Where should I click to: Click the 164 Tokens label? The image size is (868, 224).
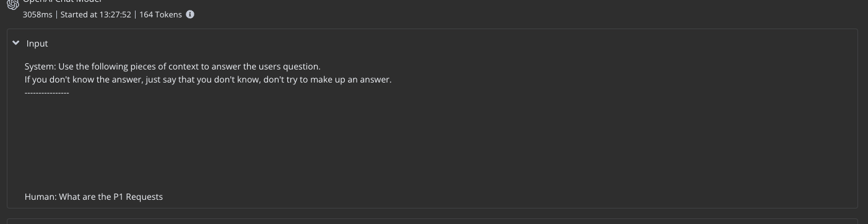click(160, 14)
